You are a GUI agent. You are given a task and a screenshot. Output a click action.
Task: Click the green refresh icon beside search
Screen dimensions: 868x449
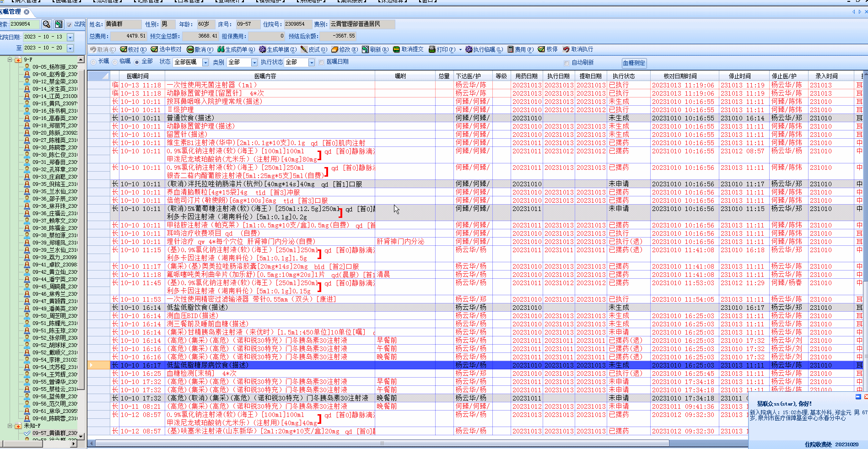point(59,24)
